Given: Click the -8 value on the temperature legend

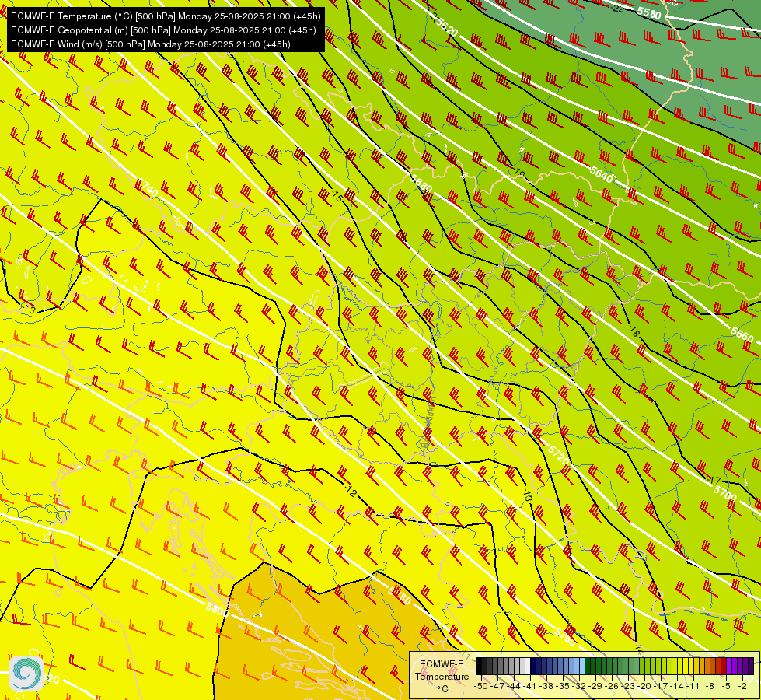Looking at the screenshot, I should [x=709, y=686].
